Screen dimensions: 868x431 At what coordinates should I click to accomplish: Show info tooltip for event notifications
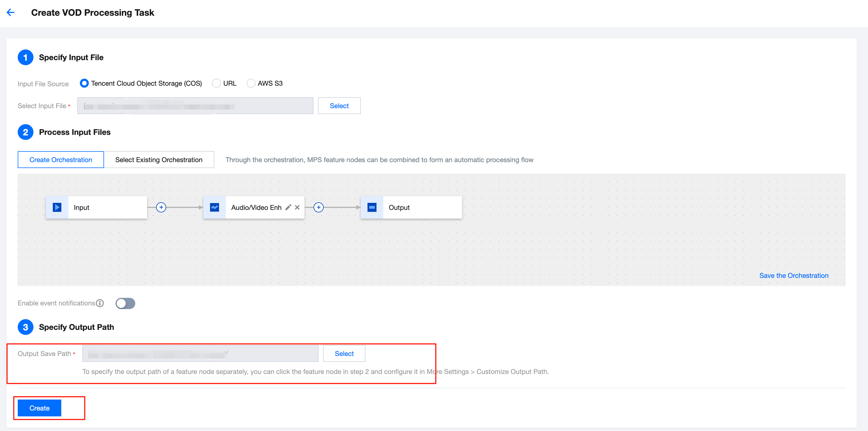point(100,303)
